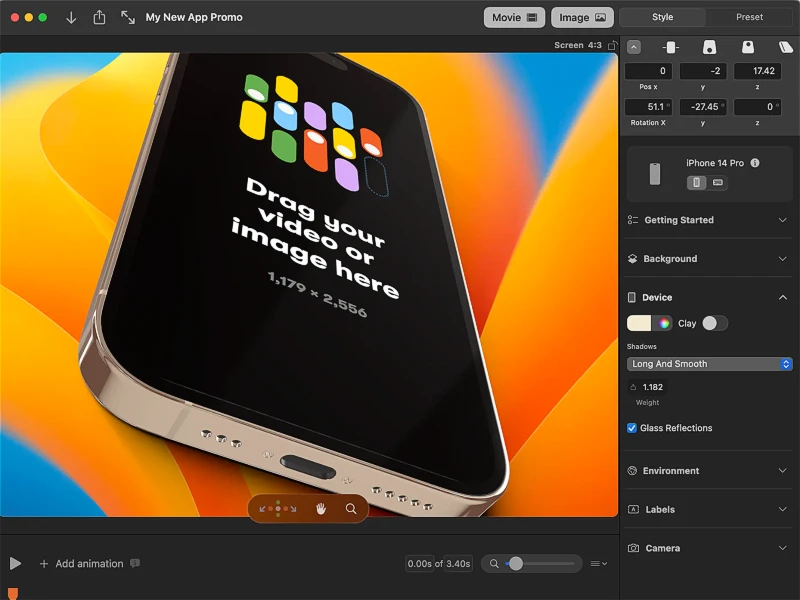800x600 pixels.
Task: Select landscape orientation toggle under iPhone 14 Pro
Action: tap(717, 182)
